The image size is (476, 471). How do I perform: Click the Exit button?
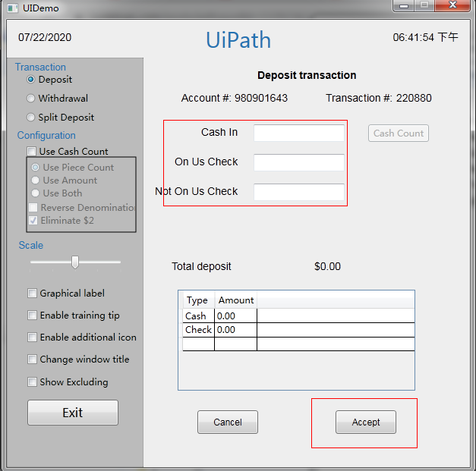coord(73,413)
